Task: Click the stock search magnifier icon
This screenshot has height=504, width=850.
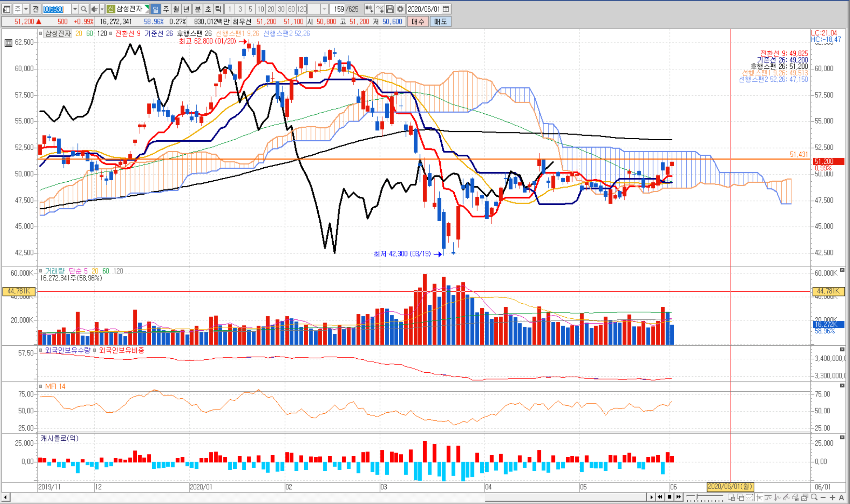Action: tap(83, 9)
